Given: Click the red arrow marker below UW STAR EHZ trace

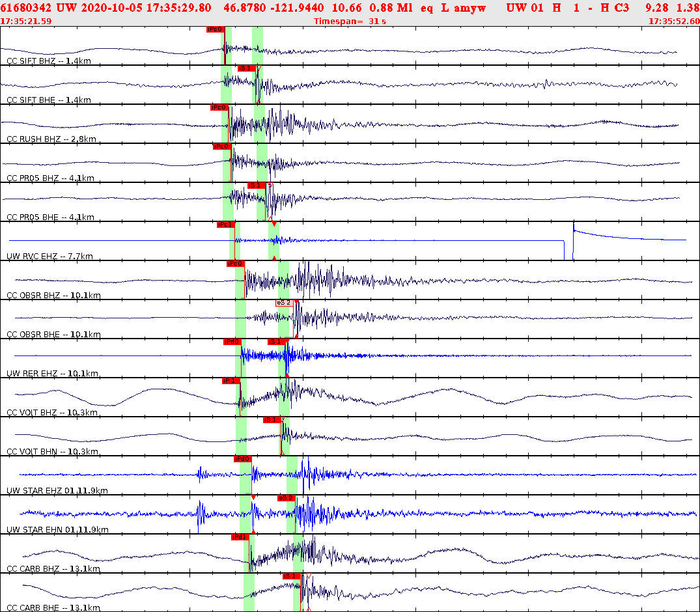Looking at the screenshot, I should point(254,498).
